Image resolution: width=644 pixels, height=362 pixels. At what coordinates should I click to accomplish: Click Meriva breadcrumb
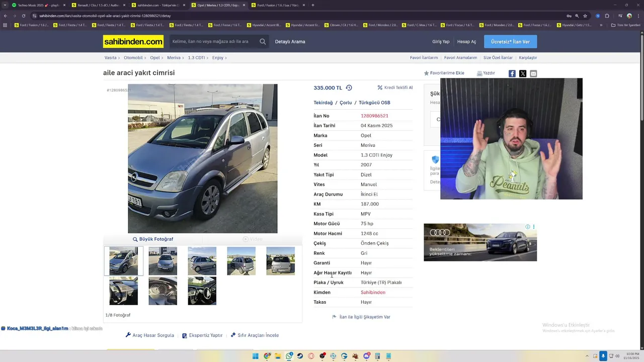click(174, 58)
